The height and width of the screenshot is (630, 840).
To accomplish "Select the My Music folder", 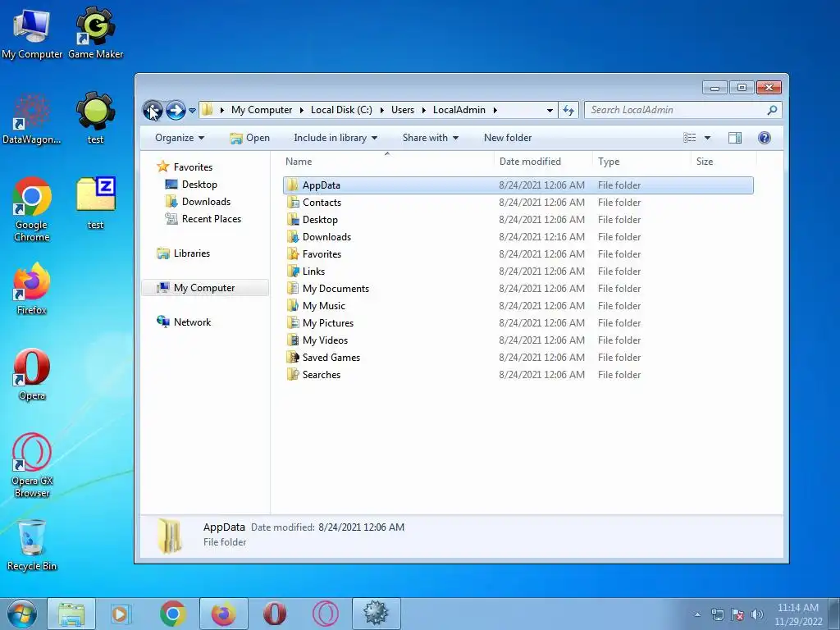I will click(x=323, y=306).
